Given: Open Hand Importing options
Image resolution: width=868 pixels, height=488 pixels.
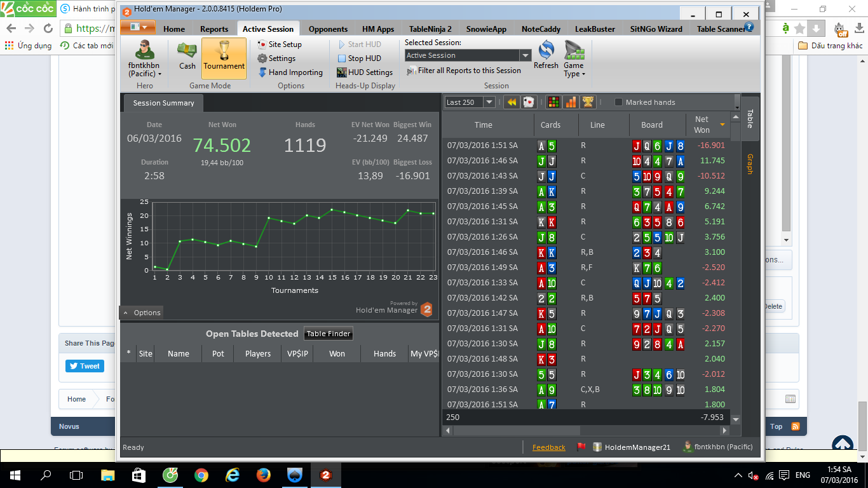Looking at the screenshot, I should (x=290, y=72).
